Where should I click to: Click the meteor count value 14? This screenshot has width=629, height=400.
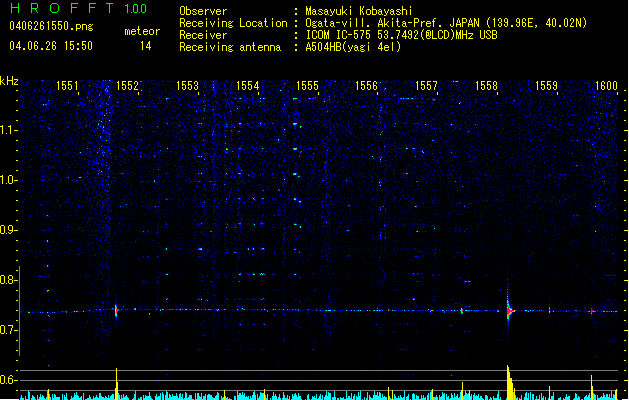(146, 46)
